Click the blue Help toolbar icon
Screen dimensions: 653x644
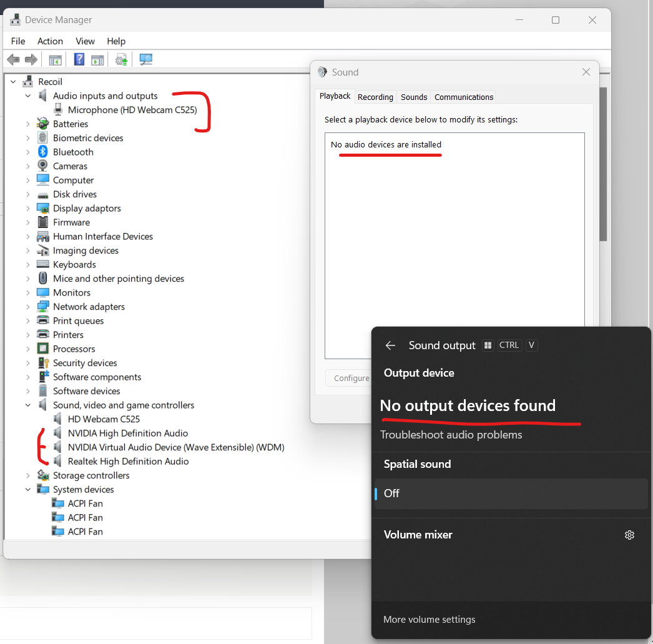(x=79, y=59)
